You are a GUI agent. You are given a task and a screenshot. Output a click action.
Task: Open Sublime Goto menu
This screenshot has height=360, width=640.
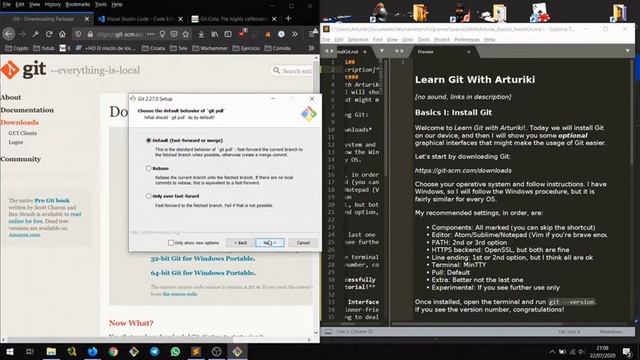tap(408, 40)
